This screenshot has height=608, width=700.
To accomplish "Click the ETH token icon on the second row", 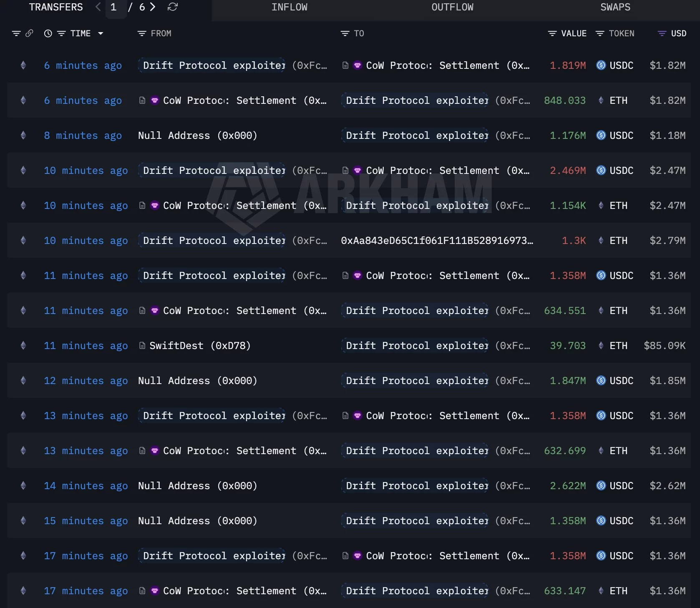I will pyautogui.click(x=601, y=100).
